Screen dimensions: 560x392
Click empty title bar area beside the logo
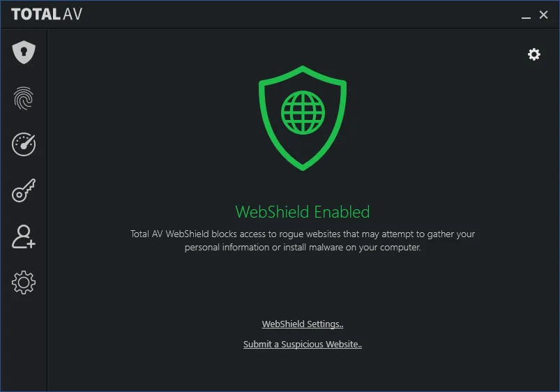click(300, 14)
